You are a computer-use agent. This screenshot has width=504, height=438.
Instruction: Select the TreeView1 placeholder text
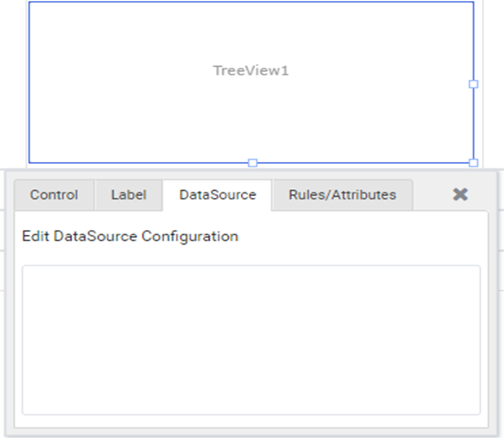(x=251, y=71)
